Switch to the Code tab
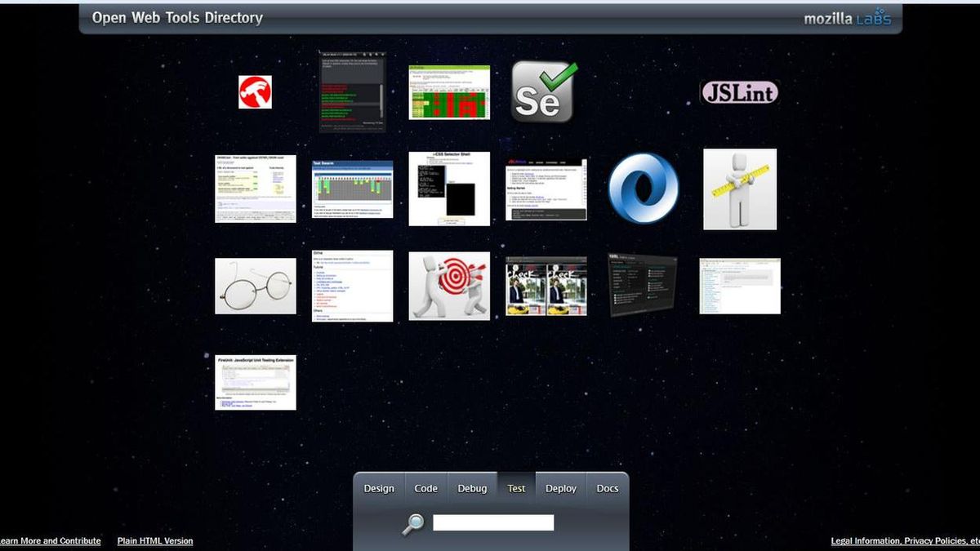The image size is (980, 551). 426,488
